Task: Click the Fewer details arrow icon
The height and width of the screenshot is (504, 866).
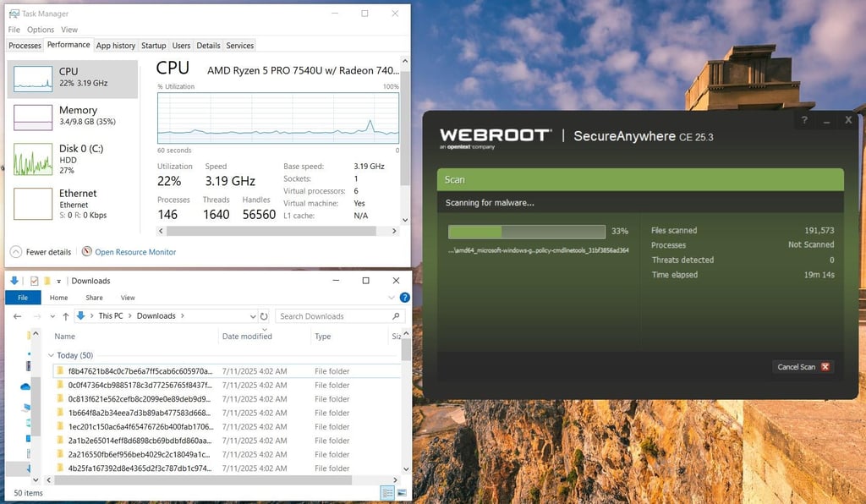Action: pos(16,252)
